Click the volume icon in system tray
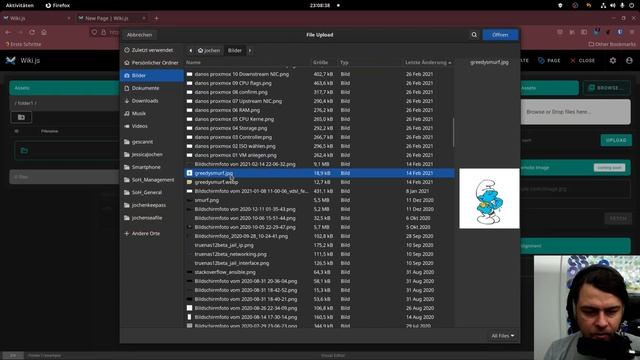 [x=613, y=5]
